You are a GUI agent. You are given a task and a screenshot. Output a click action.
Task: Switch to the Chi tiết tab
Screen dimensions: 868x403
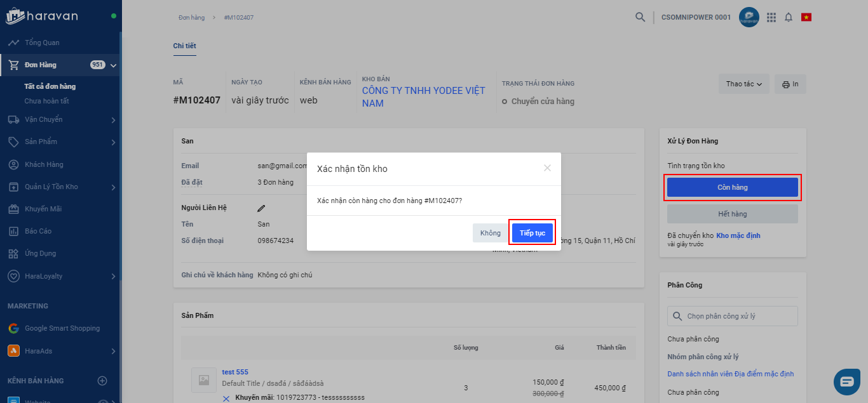(x=185, y=46)
